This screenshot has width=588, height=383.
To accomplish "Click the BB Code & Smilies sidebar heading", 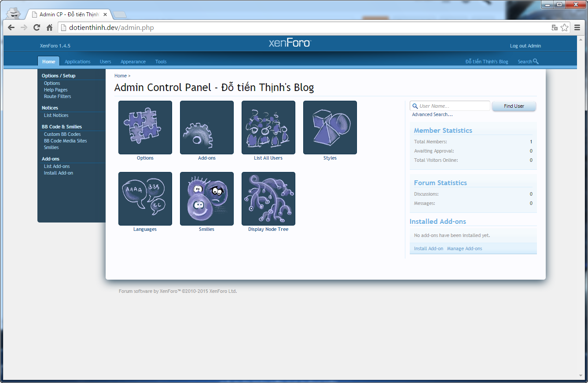I will coord(62,127).
